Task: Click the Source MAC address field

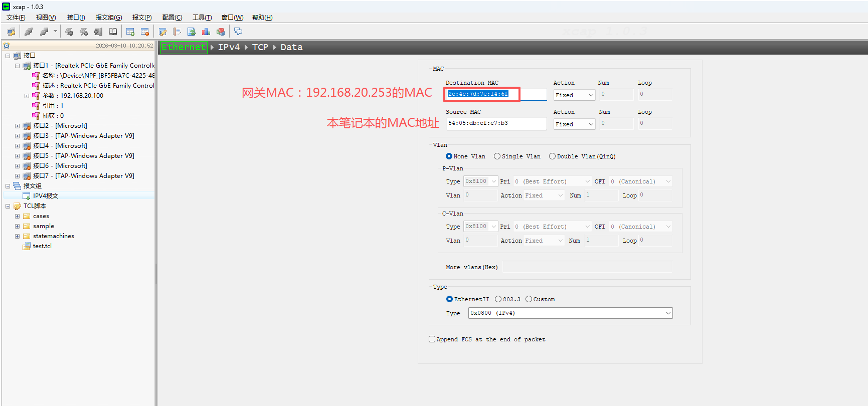Action: pos(495,123)
